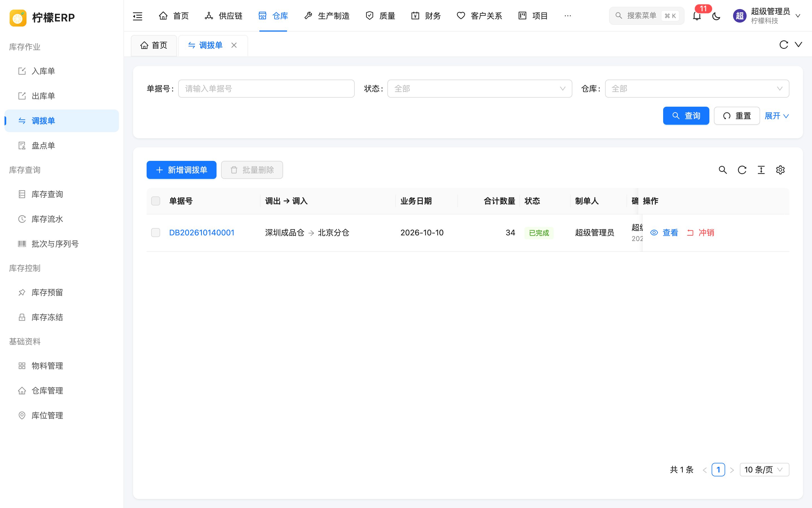The width and height of the screenshot is (812, 508).
Task: Click the 重置 reset button
Action: coord(737,116)
